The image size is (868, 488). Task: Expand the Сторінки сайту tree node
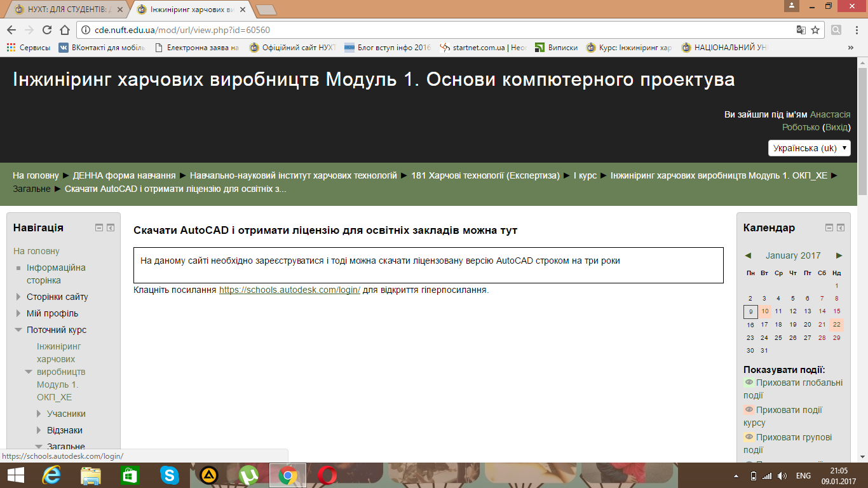pyautogui.click(x=18, y=297)
